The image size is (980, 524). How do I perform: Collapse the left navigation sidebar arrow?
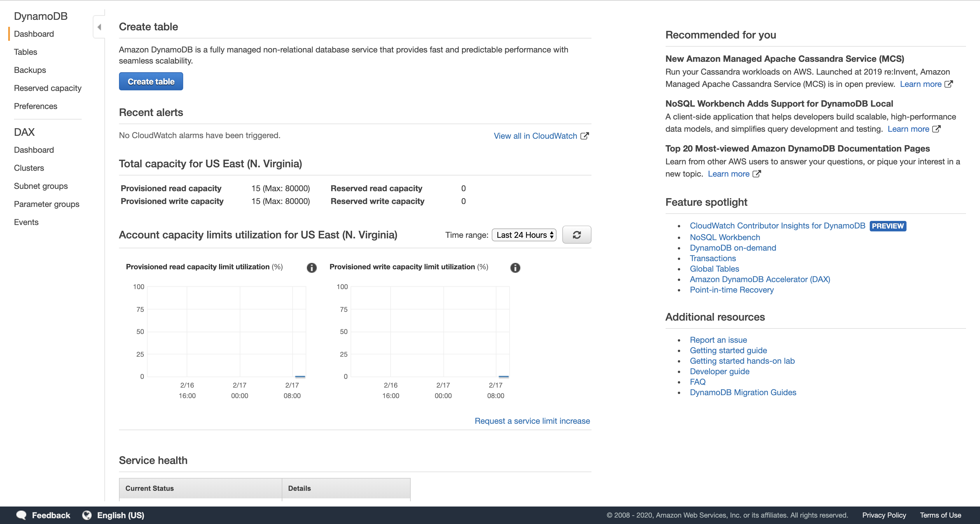[x=99, y=27]
